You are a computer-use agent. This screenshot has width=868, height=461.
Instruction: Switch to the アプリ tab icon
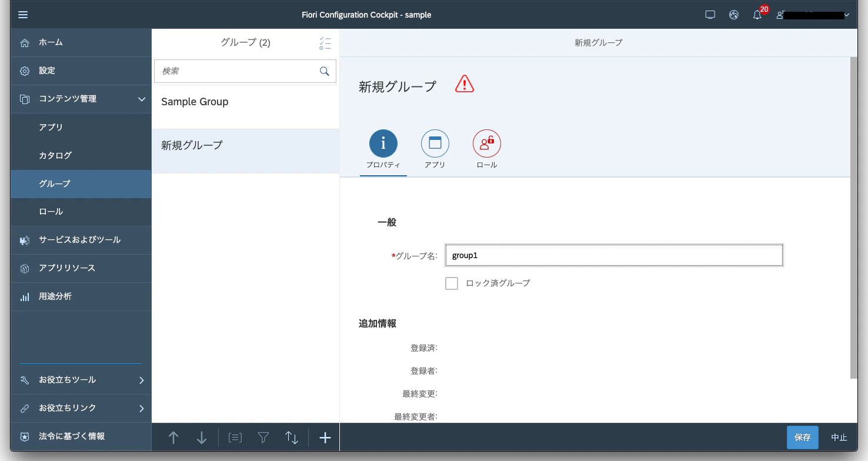tap(435, 143)
